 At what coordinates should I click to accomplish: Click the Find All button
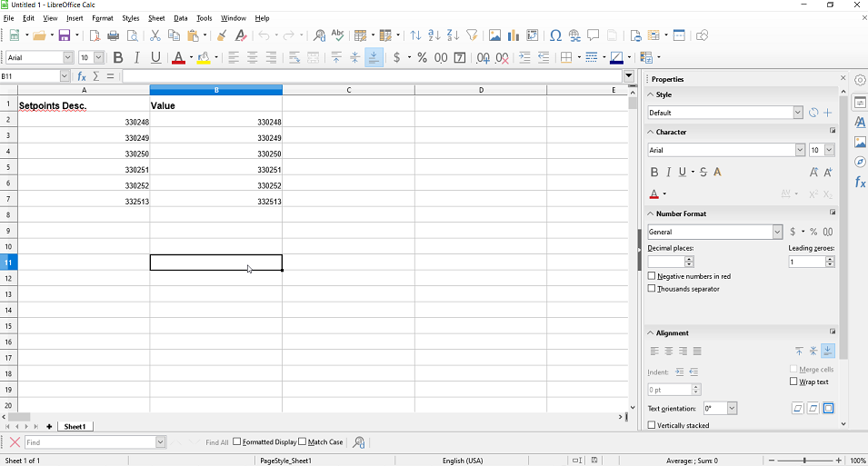point(216,442)
